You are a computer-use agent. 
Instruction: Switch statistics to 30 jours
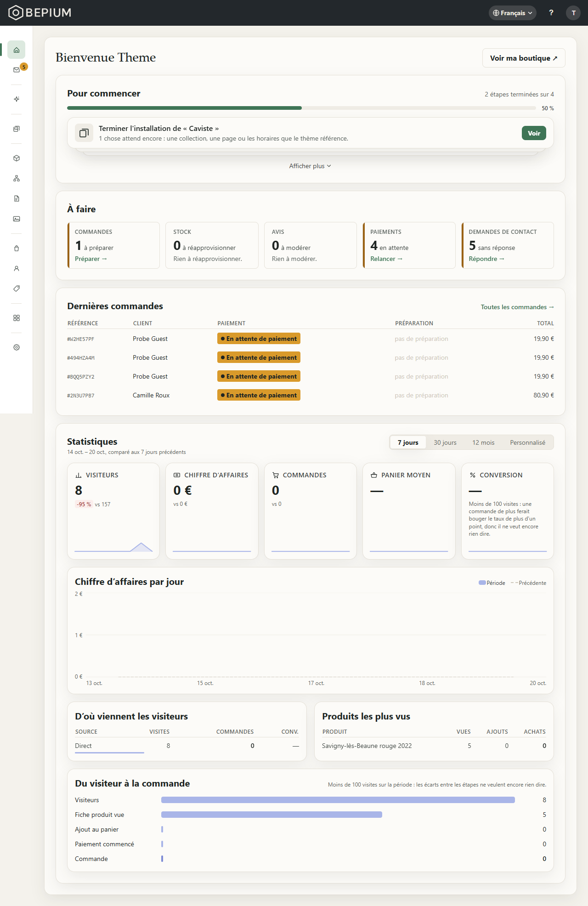point(445,442)
